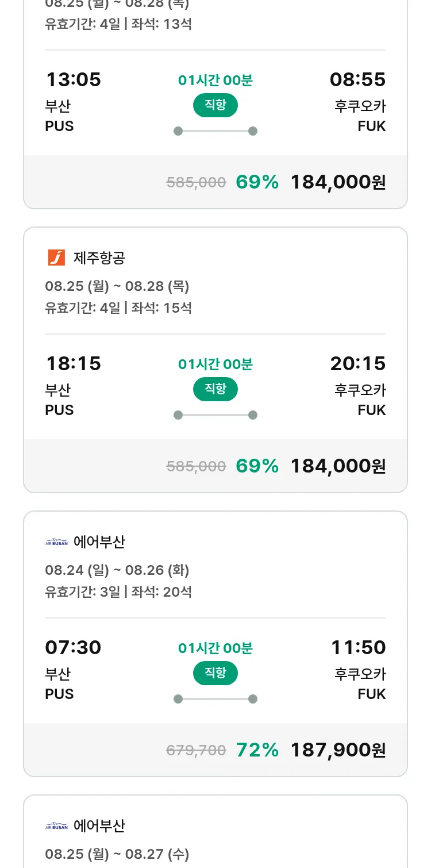
Task: Click Air Busan logo above 08.25 ~ 08.27 dates
Action: (x=56, y=826)
